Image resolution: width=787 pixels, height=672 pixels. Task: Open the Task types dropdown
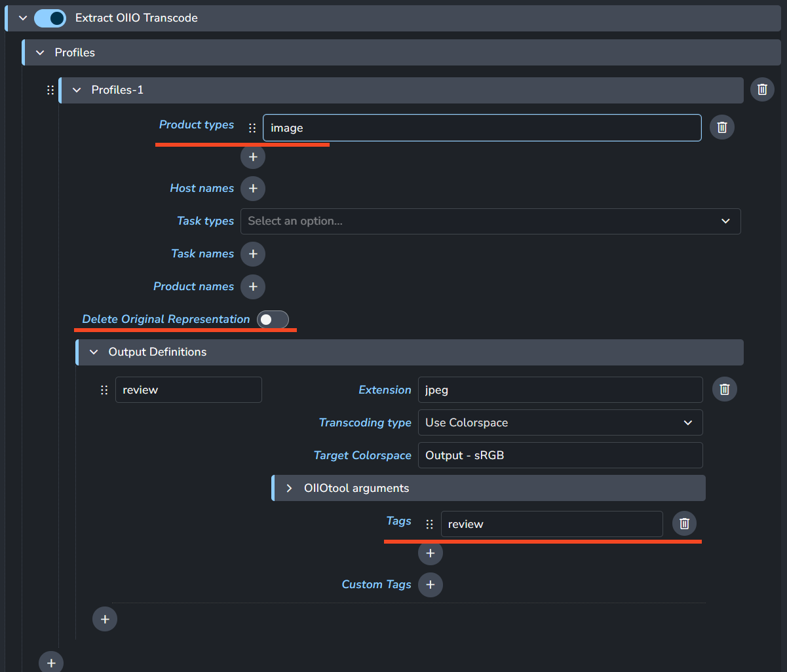tap(490, 221)
